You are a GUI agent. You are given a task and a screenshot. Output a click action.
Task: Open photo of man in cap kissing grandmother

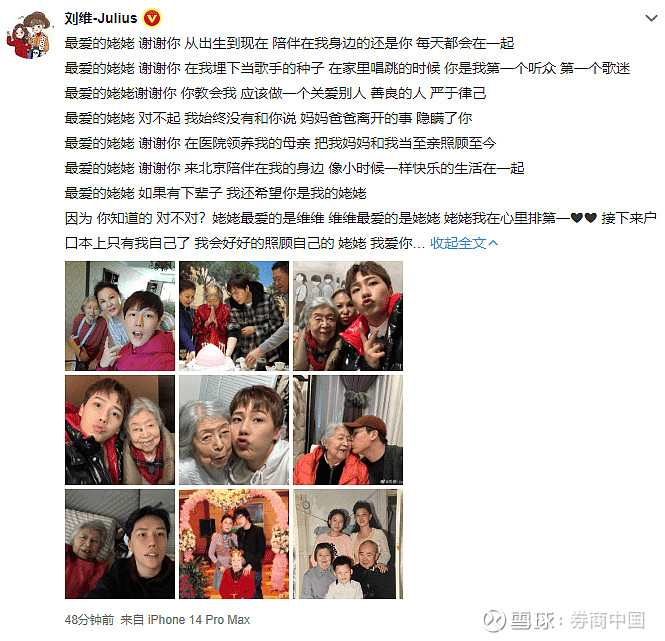coord(348,430)
